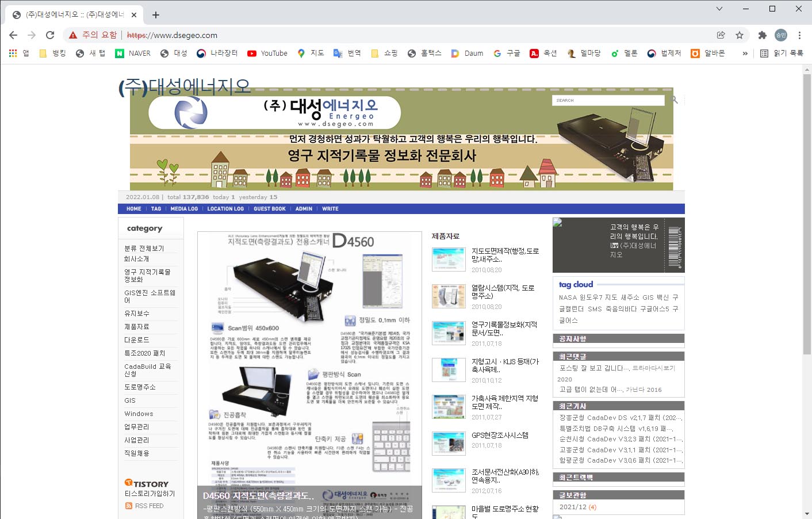Open the RSS FEED icon link

[x=144, y=506]
